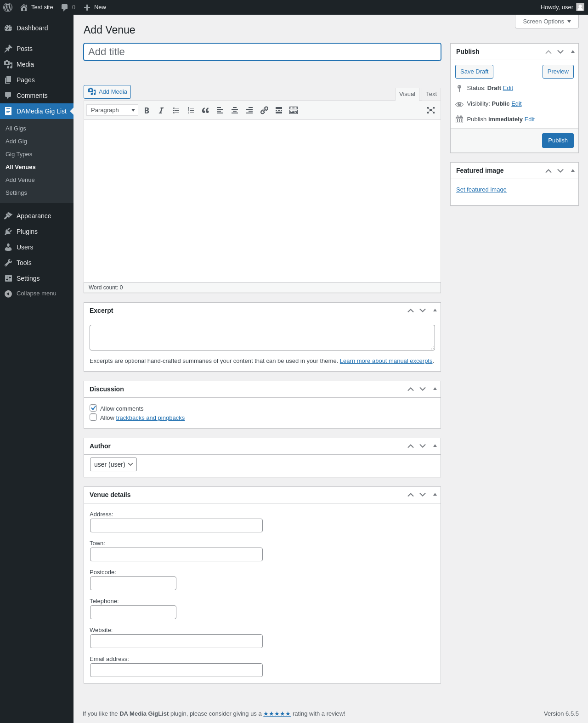
Task: Click the Add Media button
Action: (x=107, y=92)
